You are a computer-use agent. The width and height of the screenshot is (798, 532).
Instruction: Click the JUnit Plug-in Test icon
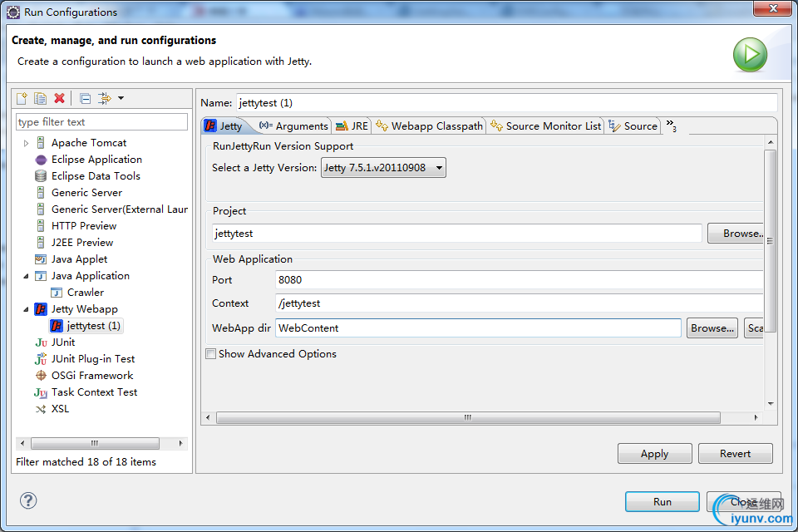click(41, 359)
